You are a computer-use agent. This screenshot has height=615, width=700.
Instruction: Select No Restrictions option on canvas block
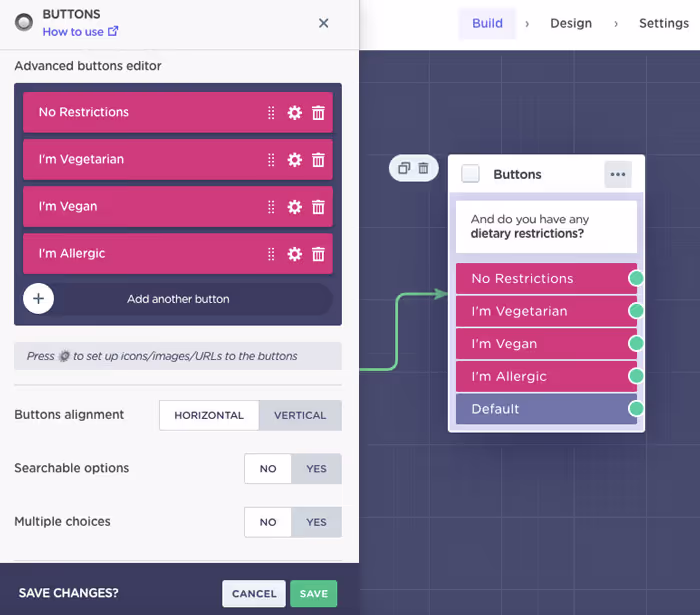[x=546, y=278]
